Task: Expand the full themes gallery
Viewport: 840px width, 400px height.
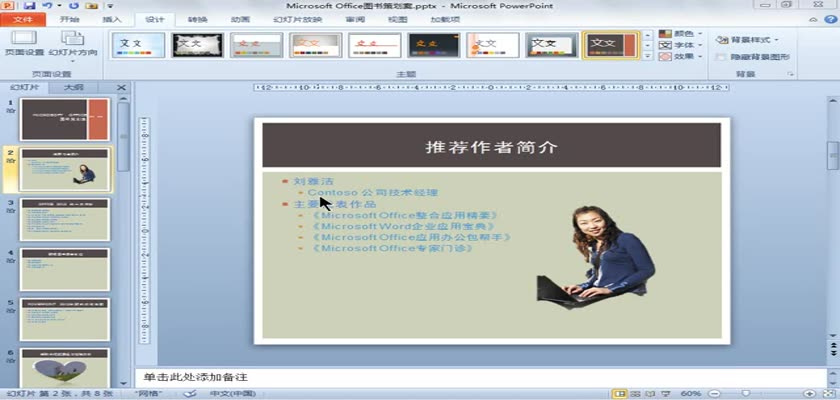Action: tap(648, 56)
